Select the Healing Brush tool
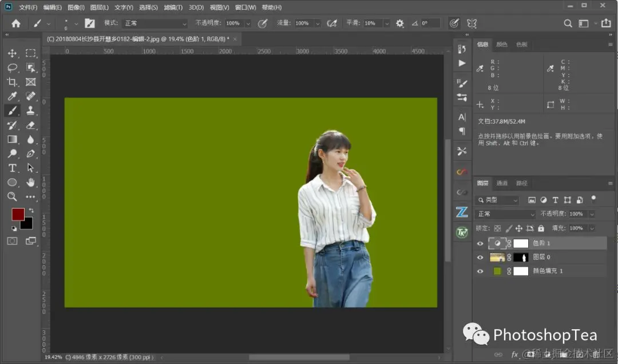 (30, 96)
